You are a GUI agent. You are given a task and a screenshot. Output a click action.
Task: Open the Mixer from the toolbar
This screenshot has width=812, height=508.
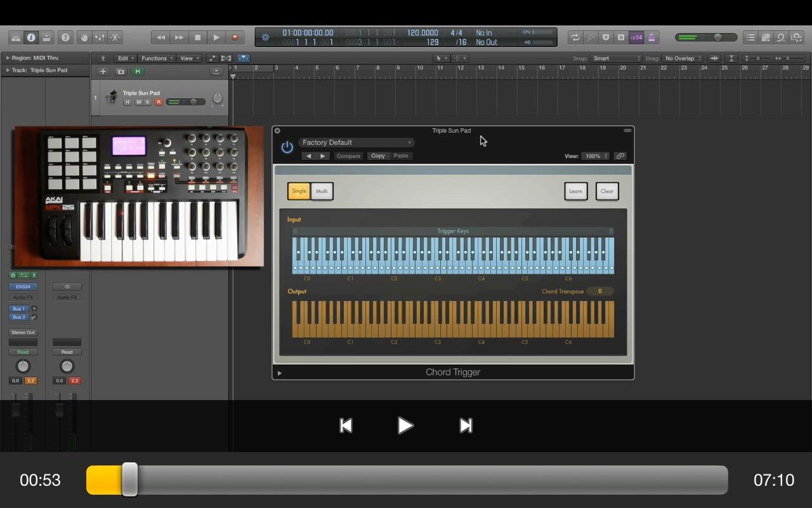coord(100,37)
